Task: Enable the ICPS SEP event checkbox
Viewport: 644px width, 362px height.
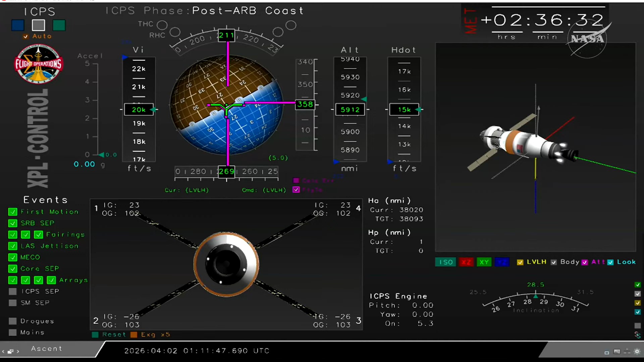Action: point(12,291)
